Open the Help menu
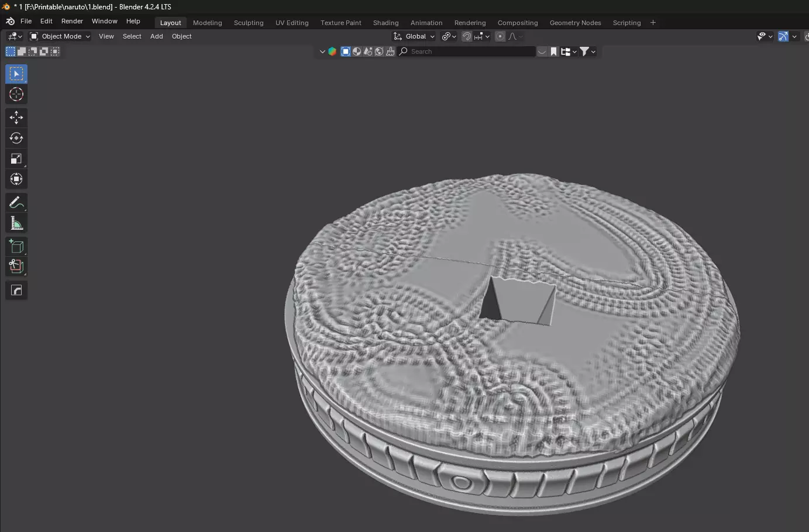 pyautogui.click(x=133, y=21)
